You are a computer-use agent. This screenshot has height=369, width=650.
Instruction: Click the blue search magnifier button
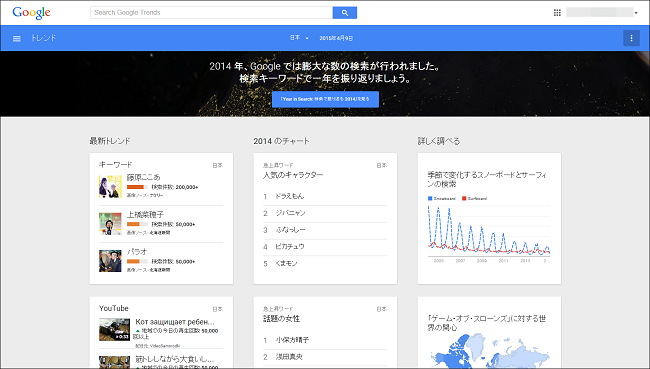(344, 13)
